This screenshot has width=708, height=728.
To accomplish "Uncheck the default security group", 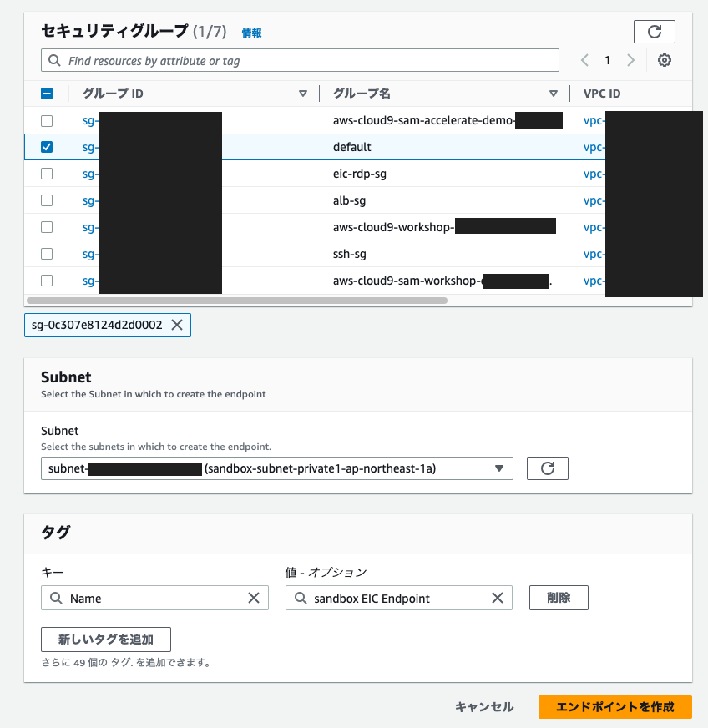I will tap(47, 147).
